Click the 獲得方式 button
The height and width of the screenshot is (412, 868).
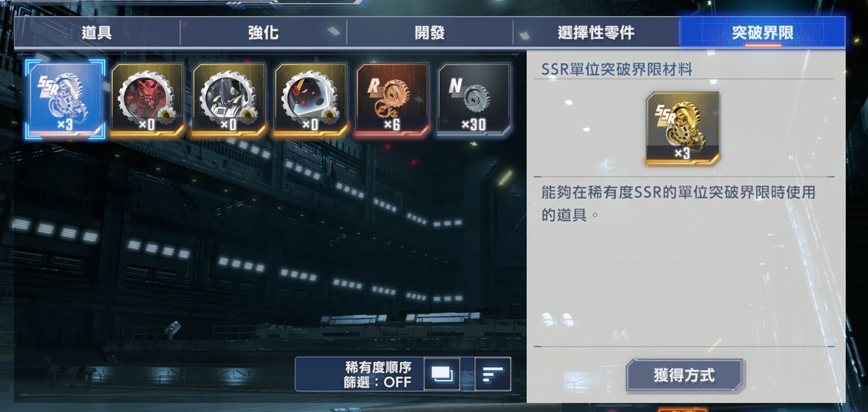(x=684, y=375)
